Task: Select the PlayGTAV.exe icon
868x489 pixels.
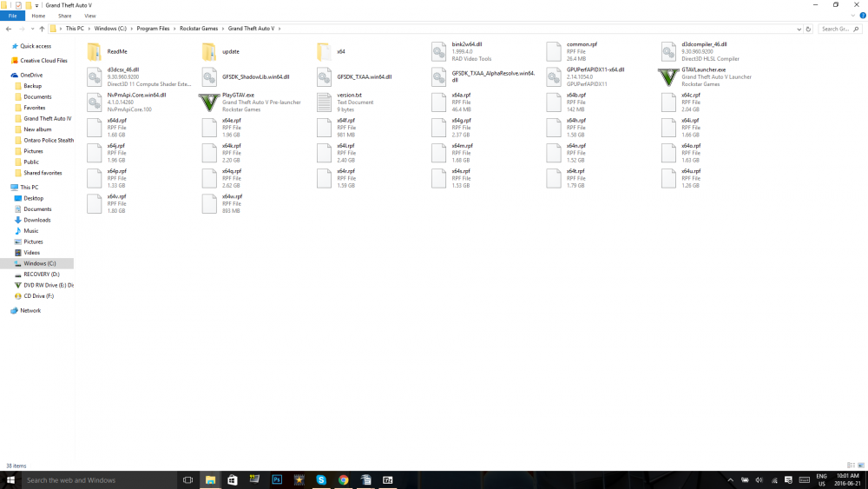Action: [x=208, y=102]
